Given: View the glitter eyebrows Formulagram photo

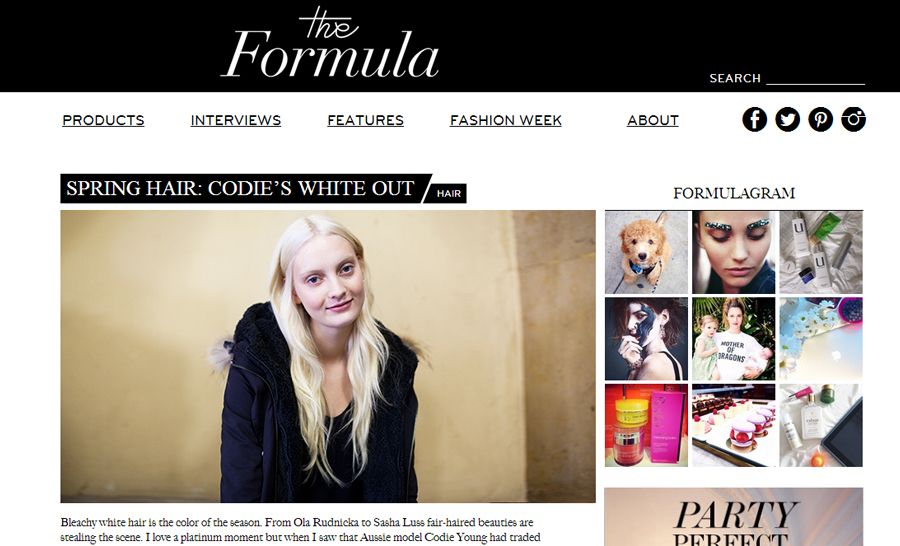Looking at the screenshot, I should pyautogui.click(x=734, y=253).
